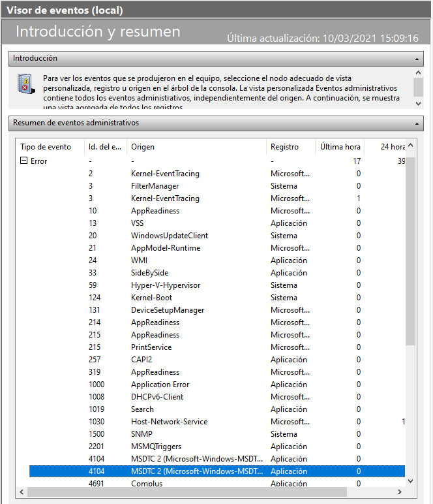
Task: Click the horizontal scrollbar thumb of the table
Action: click(187, 492)
